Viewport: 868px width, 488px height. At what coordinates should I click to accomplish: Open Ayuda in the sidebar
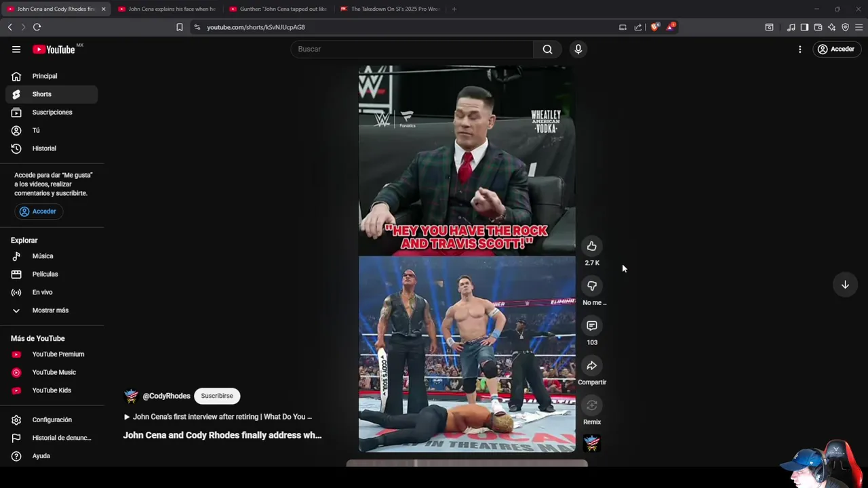(x=52, y=456)
